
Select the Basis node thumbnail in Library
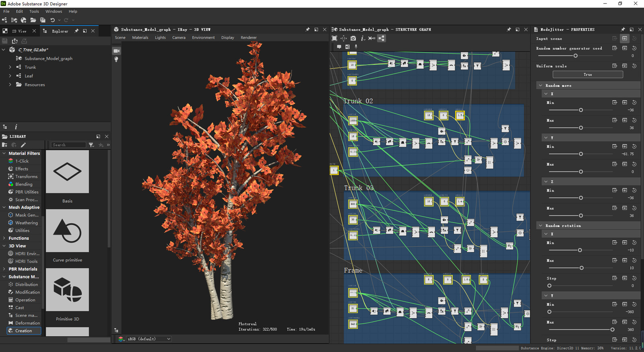(67, 172)
